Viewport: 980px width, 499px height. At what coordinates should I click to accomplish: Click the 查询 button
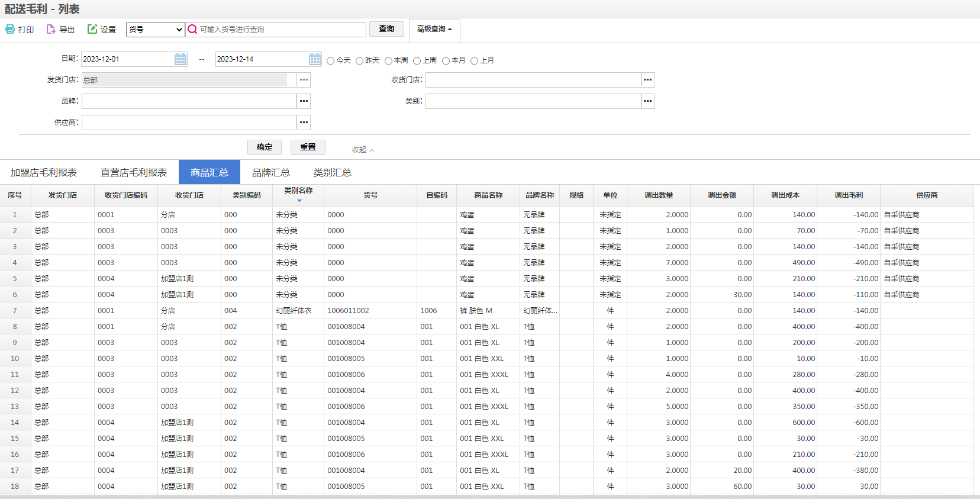tap(386, 29)
